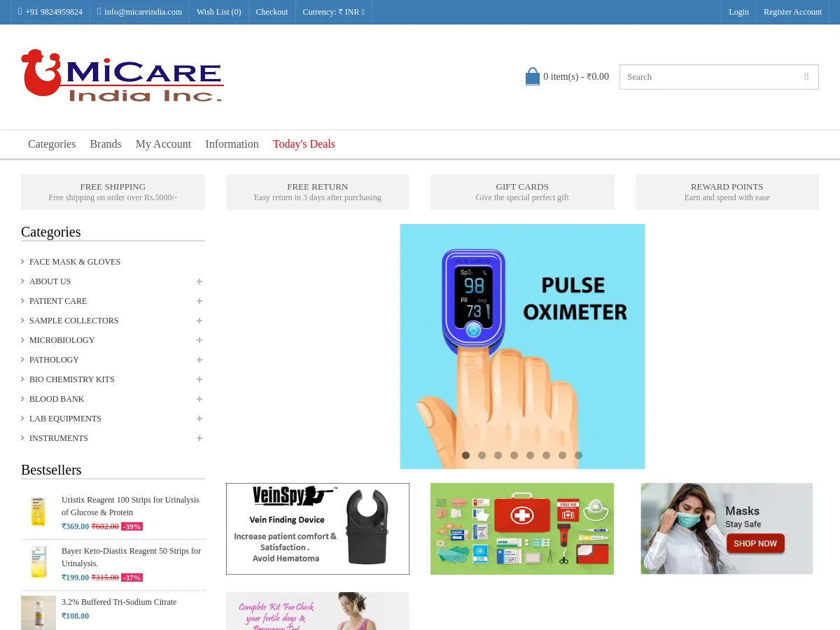840x630 pixels.
Task: Open LAB EQUIPMENTS category link
Action: pyautogui.click(x=65, y=419)
